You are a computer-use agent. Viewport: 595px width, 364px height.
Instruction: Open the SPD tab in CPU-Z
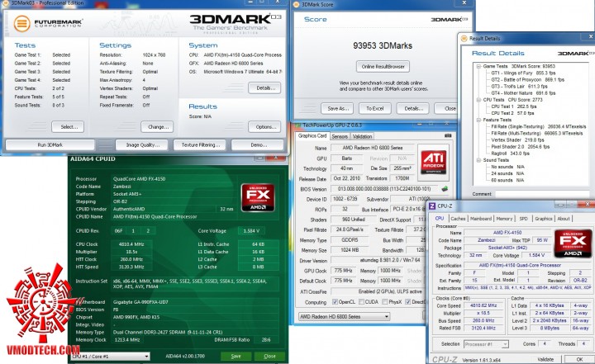pos(524,219)
